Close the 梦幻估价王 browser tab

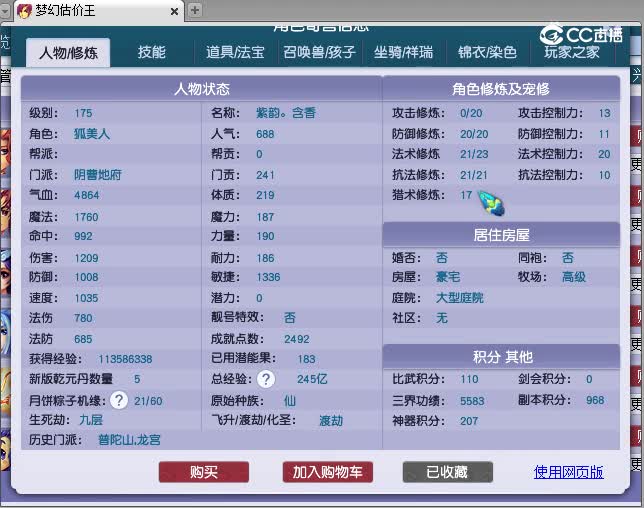pyautogui.click(x=174, y=11)
